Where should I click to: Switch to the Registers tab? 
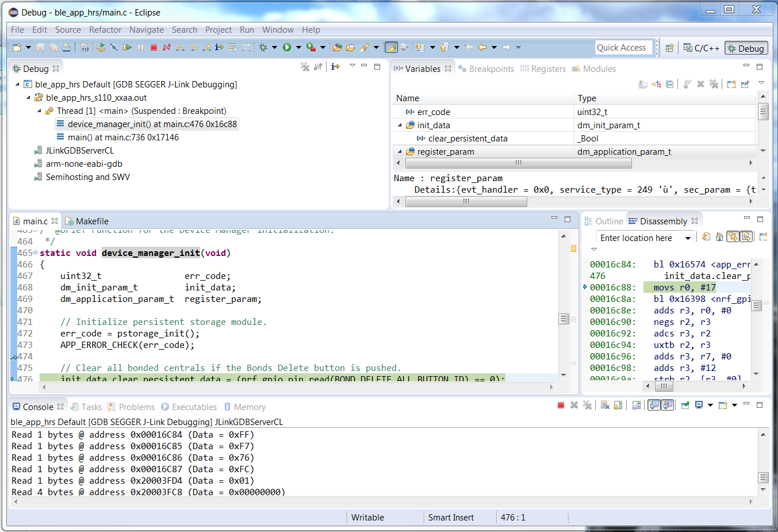[x=543, y=69]
